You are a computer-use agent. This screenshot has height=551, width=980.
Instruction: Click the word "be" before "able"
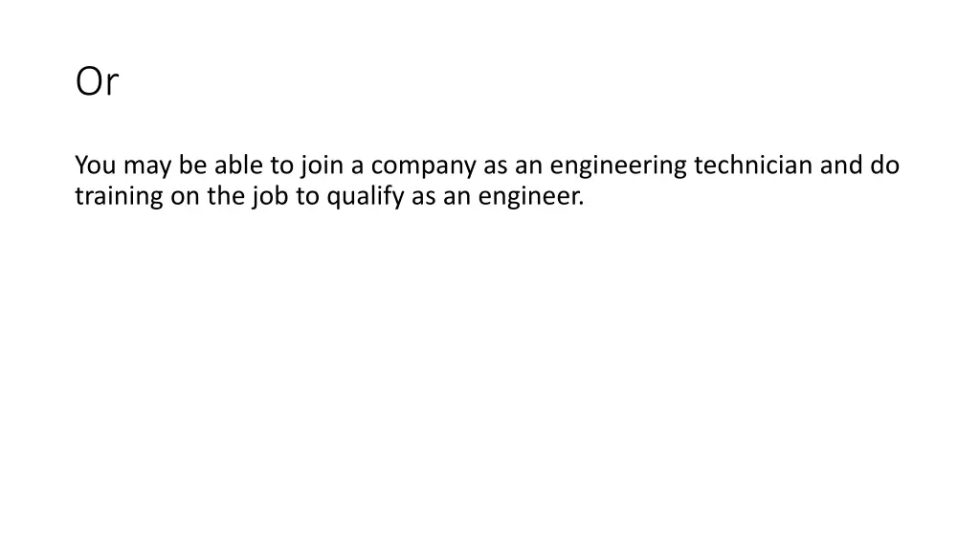click(192, 165)
